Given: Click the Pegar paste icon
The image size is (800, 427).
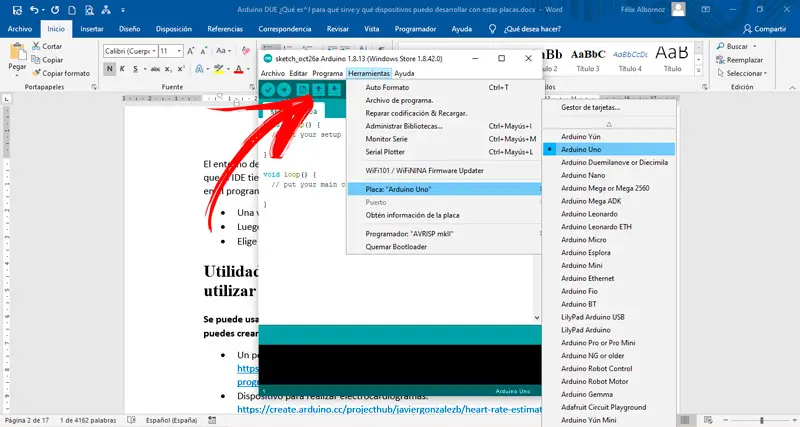Looking at the screenshot, I should pos(17,53).
